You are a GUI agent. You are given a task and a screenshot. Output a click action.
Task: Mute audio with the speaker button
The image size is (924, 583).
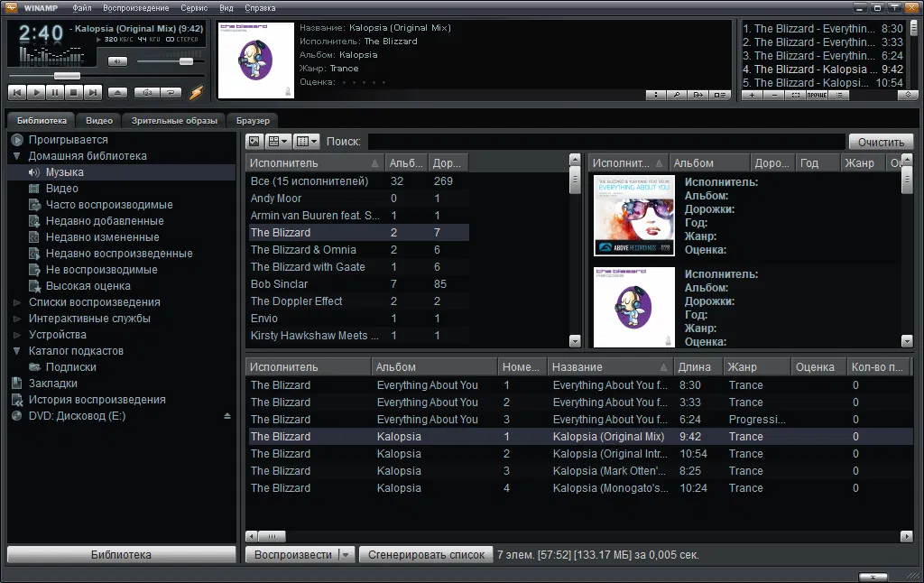tap(117, 61)
